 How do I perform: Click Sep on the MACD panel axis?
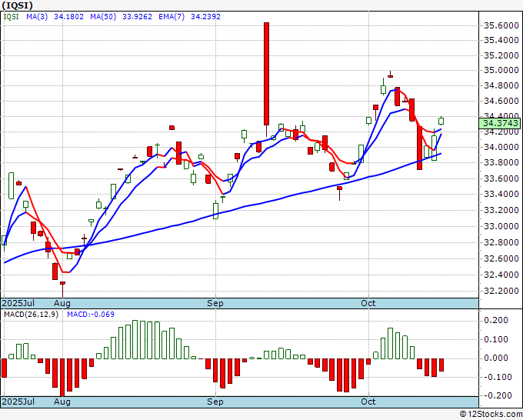[215, 402]
